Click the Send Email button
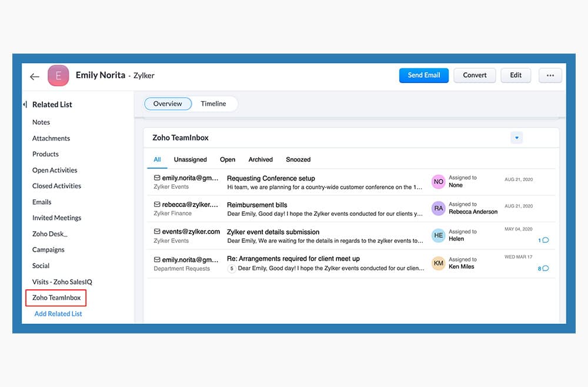The height and width of the screenshot is (387, 588). pos(424,75)
